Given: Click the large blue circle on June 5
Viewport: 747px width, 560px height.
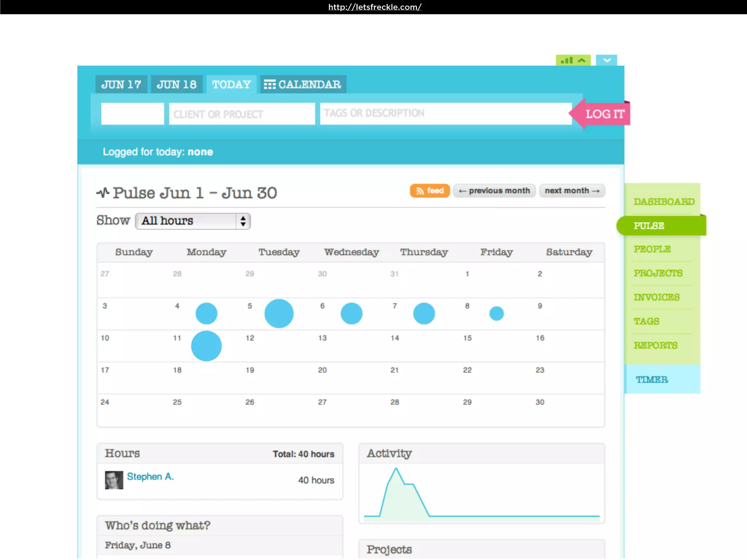Looking at the screenshot, I should pos(279,314).
